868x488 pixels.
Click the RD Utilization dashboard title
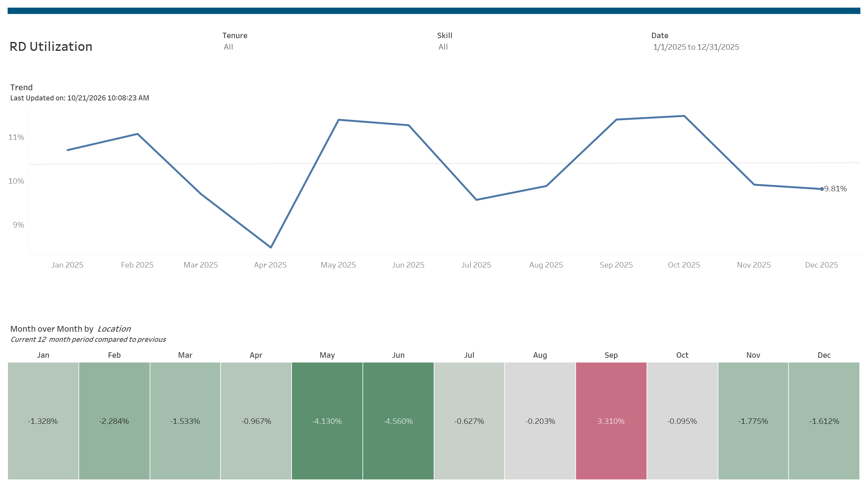(51, 46)
